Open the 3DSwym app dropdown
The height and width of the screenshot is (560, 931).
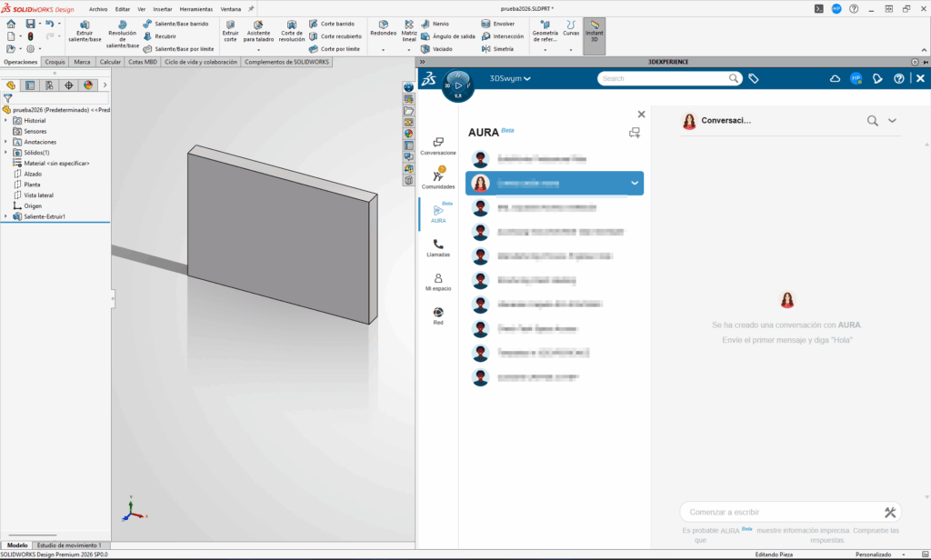pyautogui.click(x=510, y=79)
